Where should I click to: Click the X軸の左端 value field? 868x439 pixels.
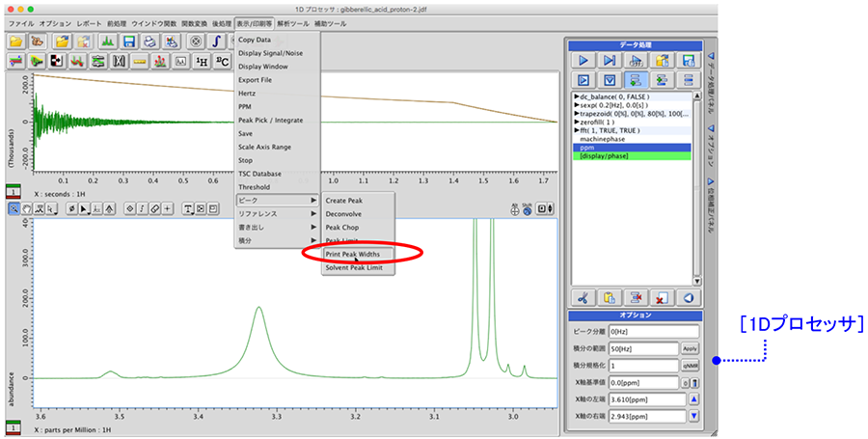click(647, 399)
